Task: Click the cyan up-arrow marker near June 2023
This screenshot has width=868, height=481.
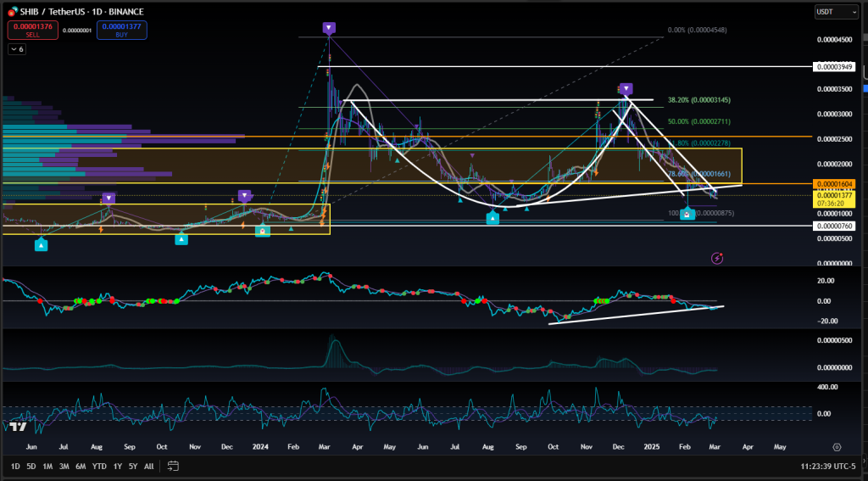Action: 41,244
